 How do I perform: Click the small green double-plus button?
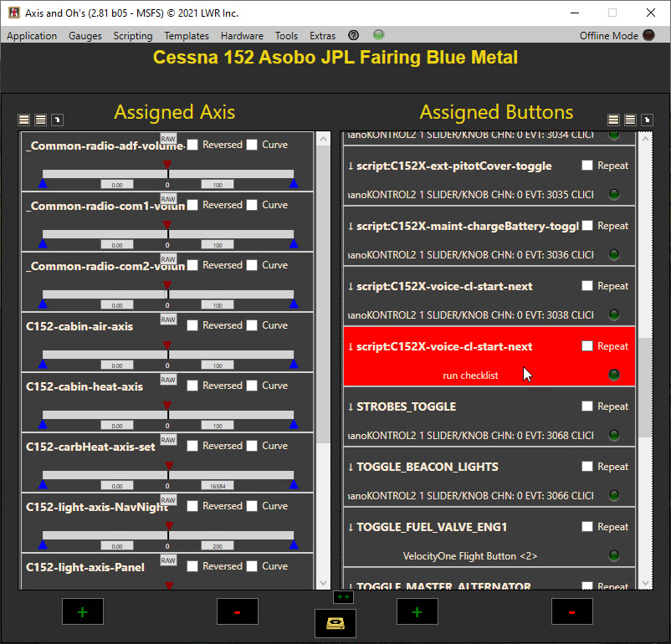coord(343,596)
